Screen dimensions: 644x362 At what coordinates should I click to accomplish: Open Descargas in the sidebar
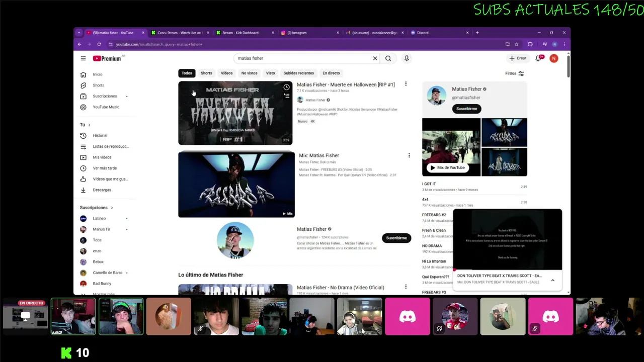click(102, 190)
